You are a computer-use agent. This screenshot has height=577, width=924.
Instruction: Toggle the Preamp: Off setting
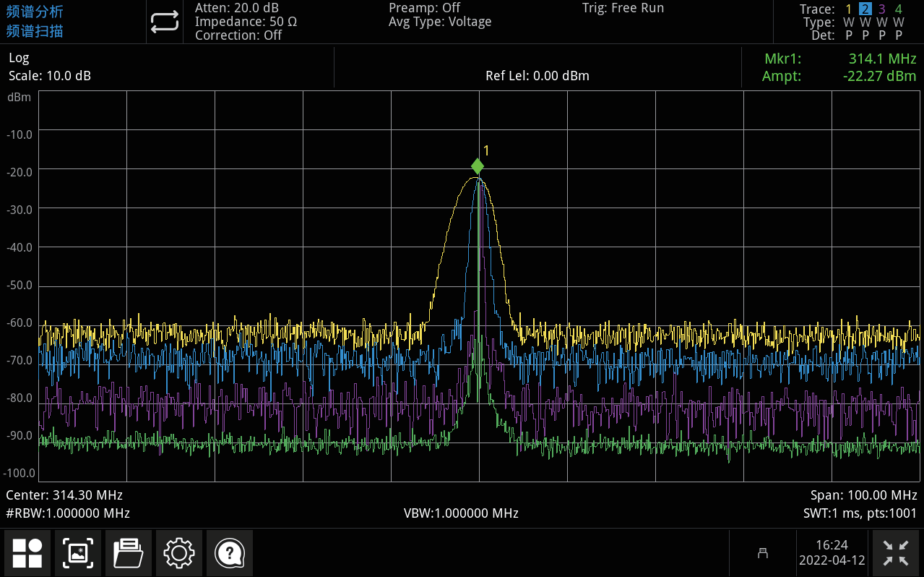425,8
